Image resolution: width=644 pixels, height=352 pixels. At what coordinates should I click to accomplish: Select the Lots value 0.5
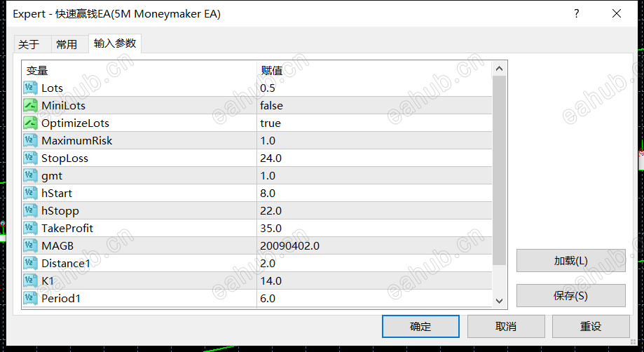[x=268, y=88]
